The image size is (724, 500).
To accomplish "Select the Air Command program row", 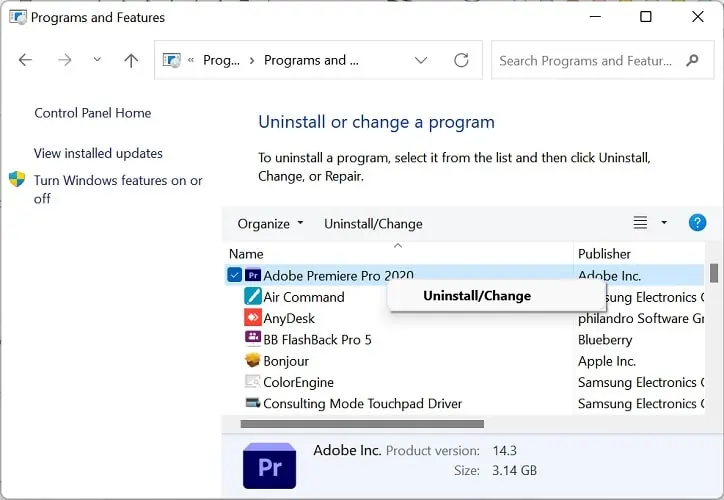I will 304,297.
